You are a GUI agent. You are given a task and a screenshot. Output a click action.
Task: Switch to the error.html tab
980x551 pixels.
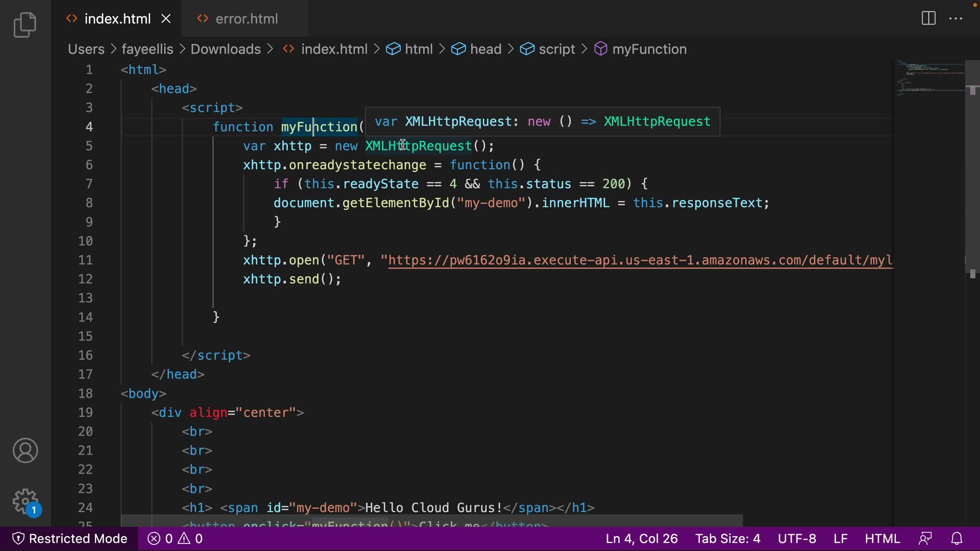click(x=246, y=19)
